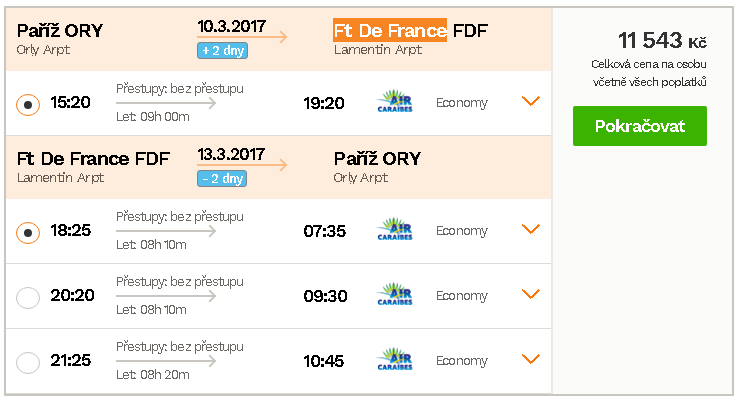Image resolution: width=740 pixels, height=405 pixels.
Task: Pick the 21:25 return flight radio button
Action: (x=28, y=363)
